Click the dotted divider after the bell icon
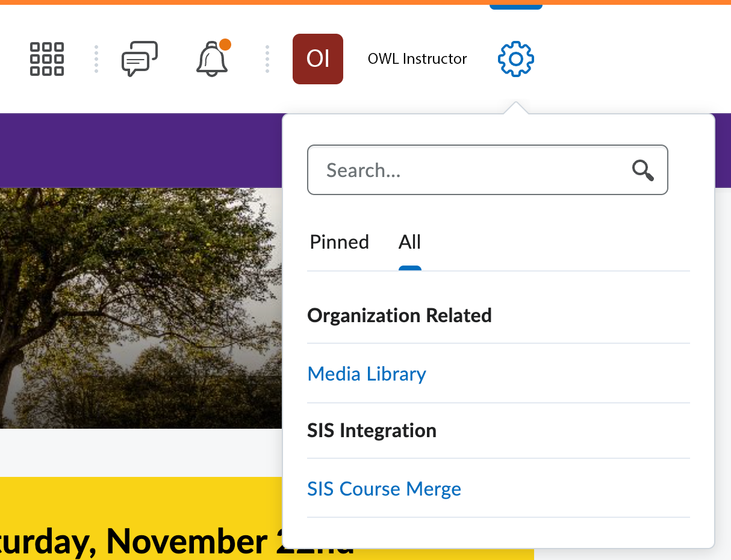The height and width of the screenshot is (560, 731). (x=267, y=58)
